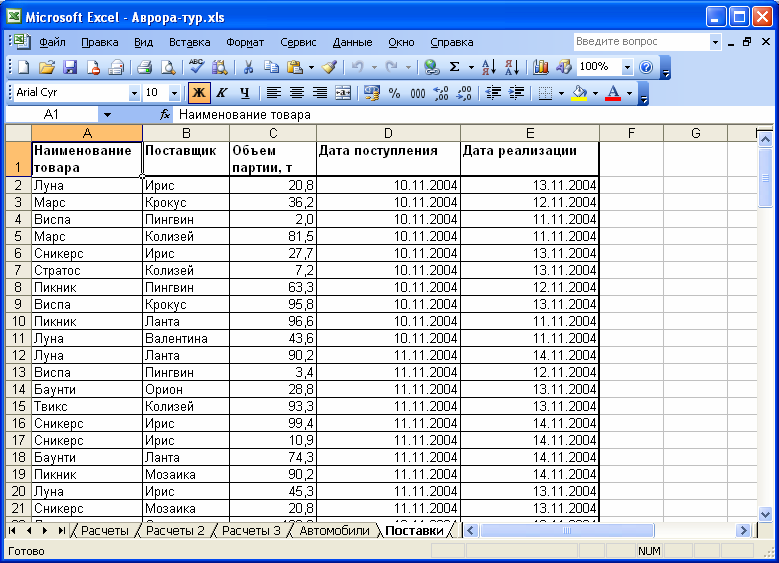Expand the Name Box dropdown
This screenshot has height=563, width=779.
[107, 115]
